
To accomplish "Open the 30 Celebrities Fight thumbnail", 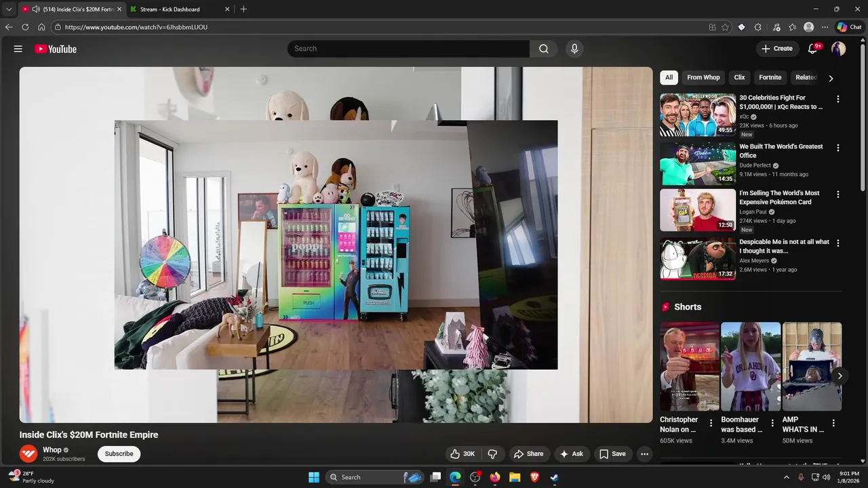I will tap(698, 115).
